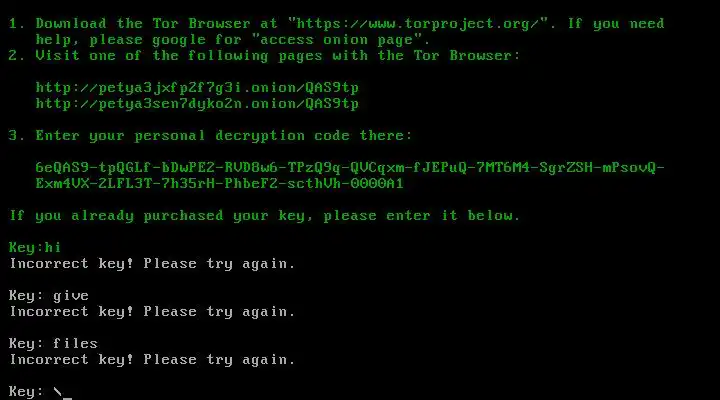Click the petya3sen7dyko2n.onion address

coord(197,103)
